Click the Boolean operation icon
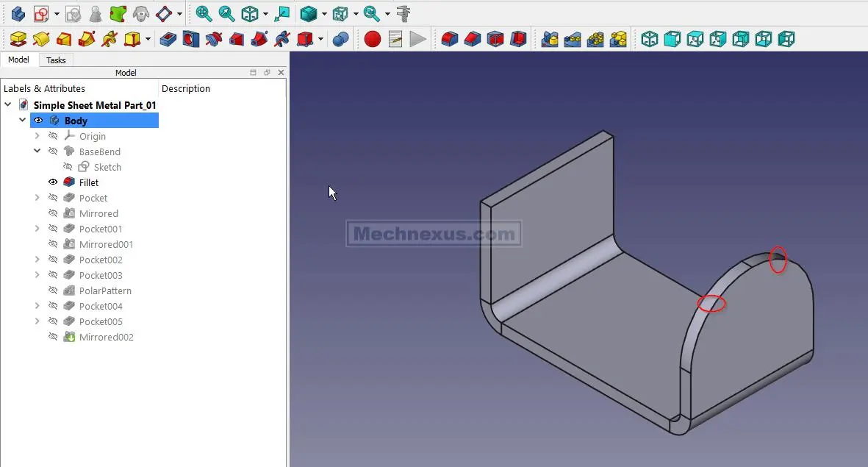Screen dimensions: 868x467 click(340, 39)
